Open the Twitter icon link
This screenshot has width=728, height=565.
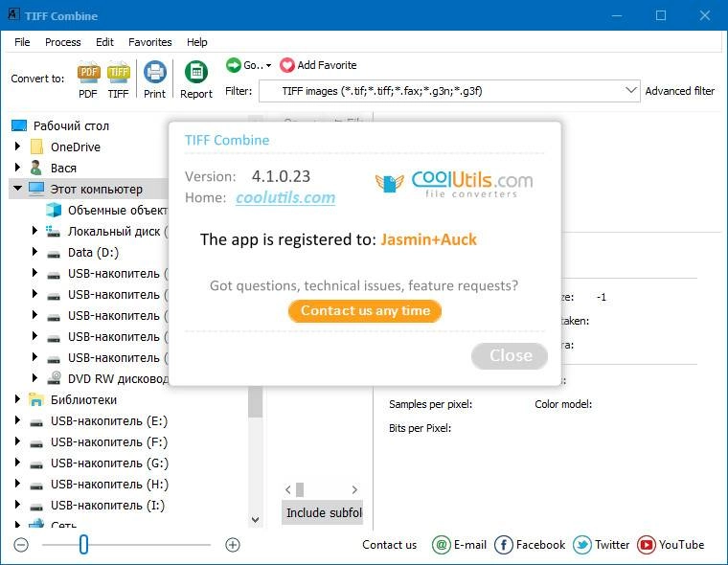[x=582, y=545]
